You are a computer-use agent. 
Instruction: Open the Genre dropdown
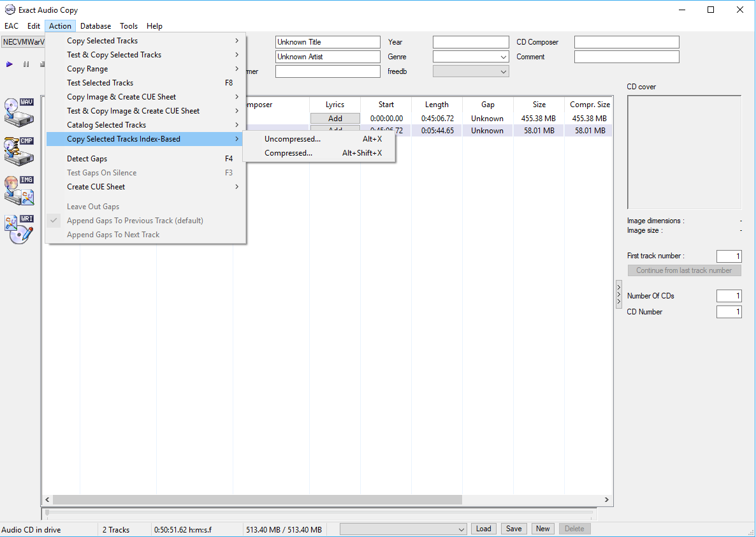coord(470,57)
